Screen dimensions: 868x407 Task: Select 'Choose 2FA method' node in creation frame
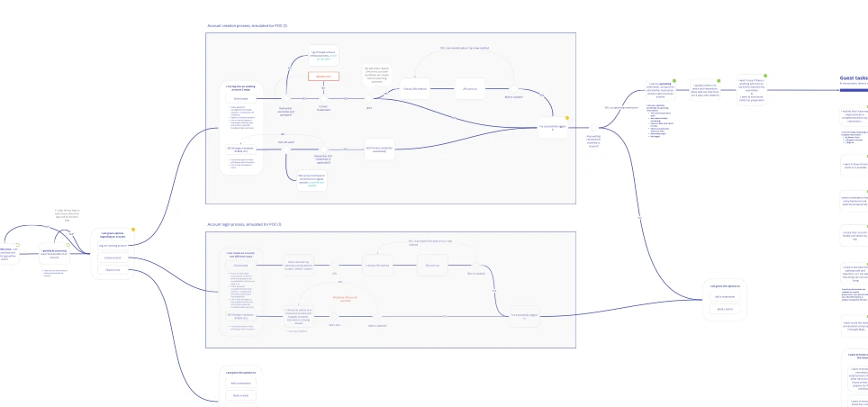[414, 88]
